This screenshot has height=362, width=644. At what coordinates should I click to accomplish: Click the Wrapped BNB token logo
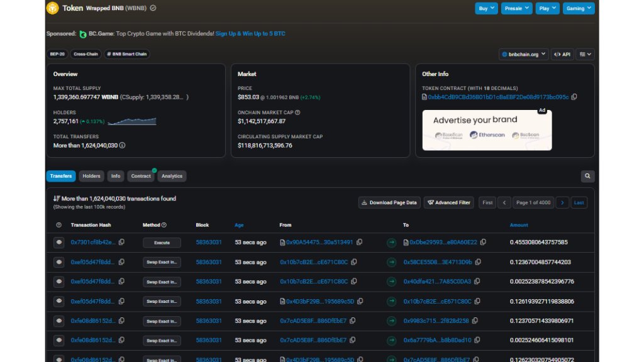point(53,8)
